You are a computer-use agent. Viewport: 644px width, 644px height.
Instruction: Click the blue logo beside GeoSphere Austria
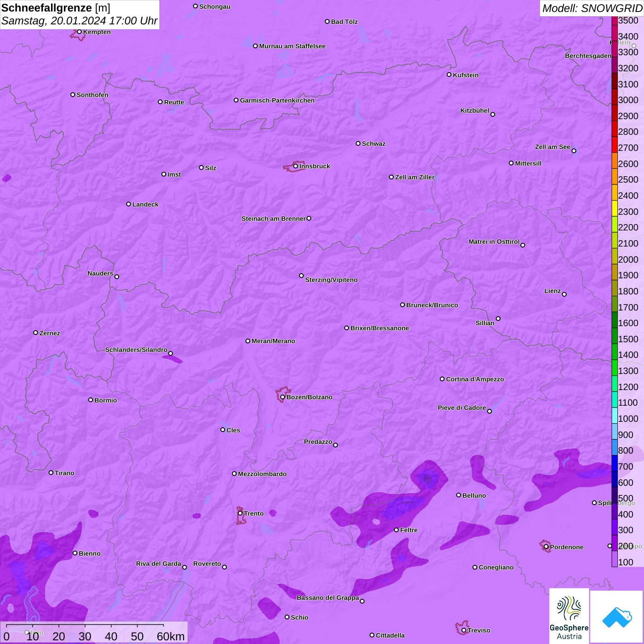[617, 617]
